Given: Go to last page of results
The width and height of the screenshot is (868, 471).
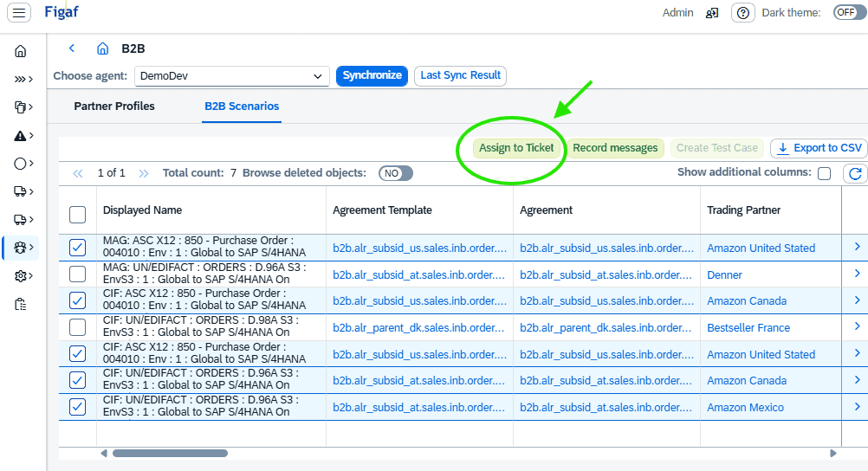Looking at the screenshot, I should click(144, 173).
